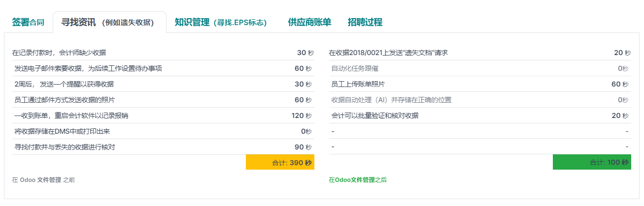Go to the 招聘过程 tab

(x=365, y=22)
